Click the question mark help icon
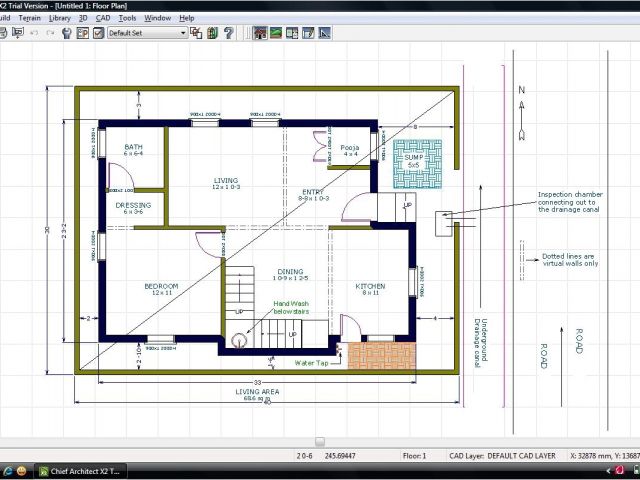Viewport: 640px width, 480px height. click(x=228, y=33)
